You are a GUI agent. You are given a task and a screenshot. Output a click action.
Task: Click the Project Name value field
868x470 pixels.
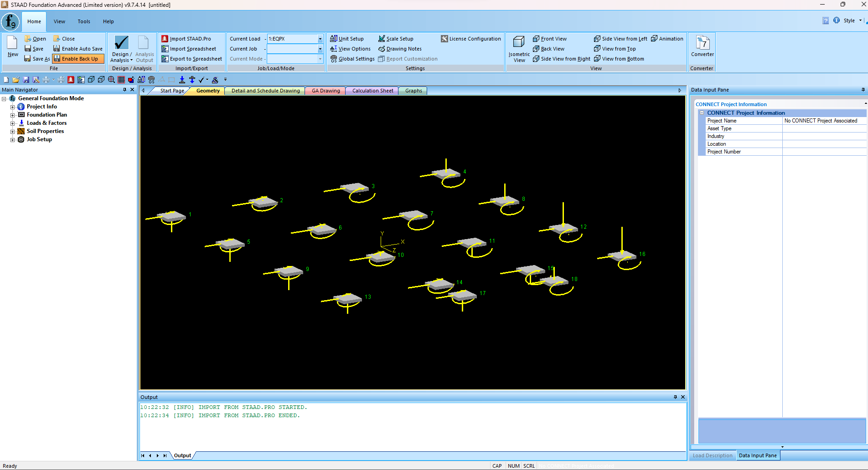(823, 121)
